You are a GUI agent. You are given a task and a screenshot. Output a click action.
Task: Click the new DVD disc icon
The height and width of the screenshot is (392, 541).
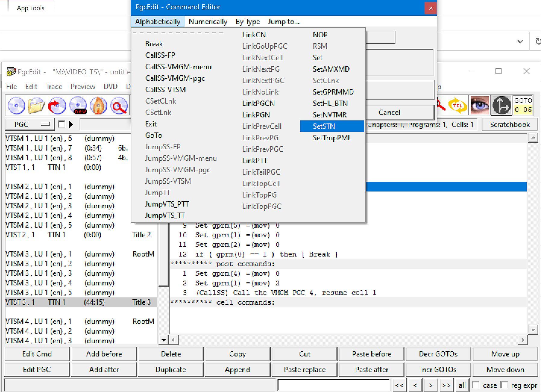pyautogui.click(x=78, y=106)
